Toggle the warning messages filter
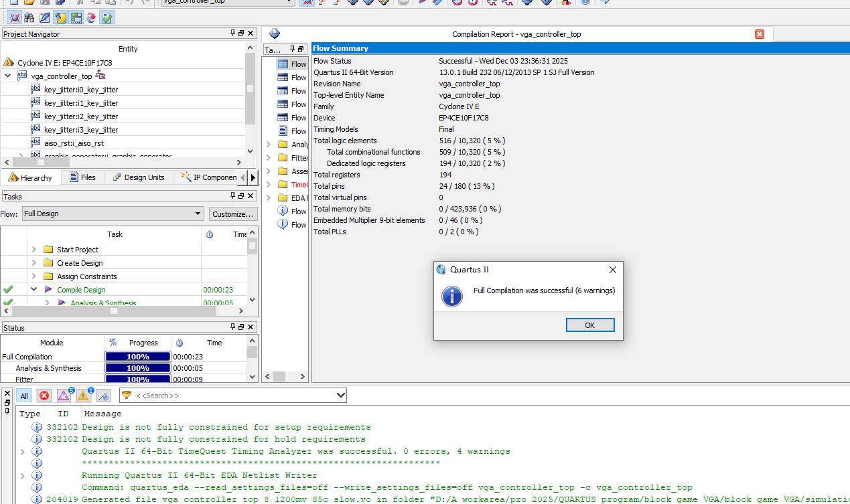The height and width of the screenshot is (504, 850). pyautogui.click(x=84, y=396)
